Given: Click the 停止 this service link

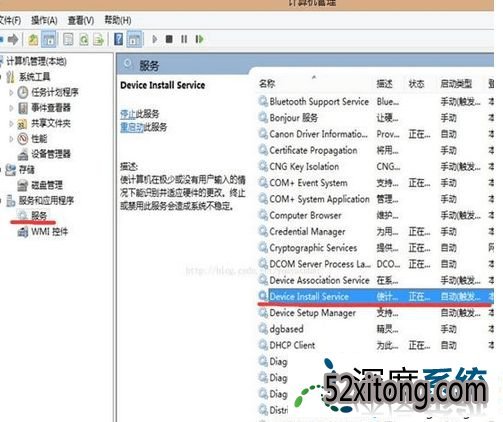Looking at the screenshot, I should point(128,114).
